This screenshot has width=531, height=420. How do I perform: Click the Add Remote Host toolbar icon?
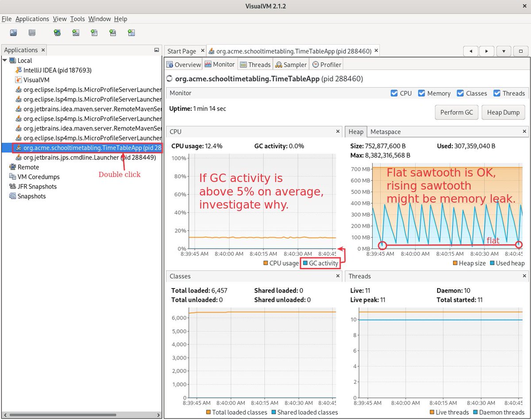[57, 33]
